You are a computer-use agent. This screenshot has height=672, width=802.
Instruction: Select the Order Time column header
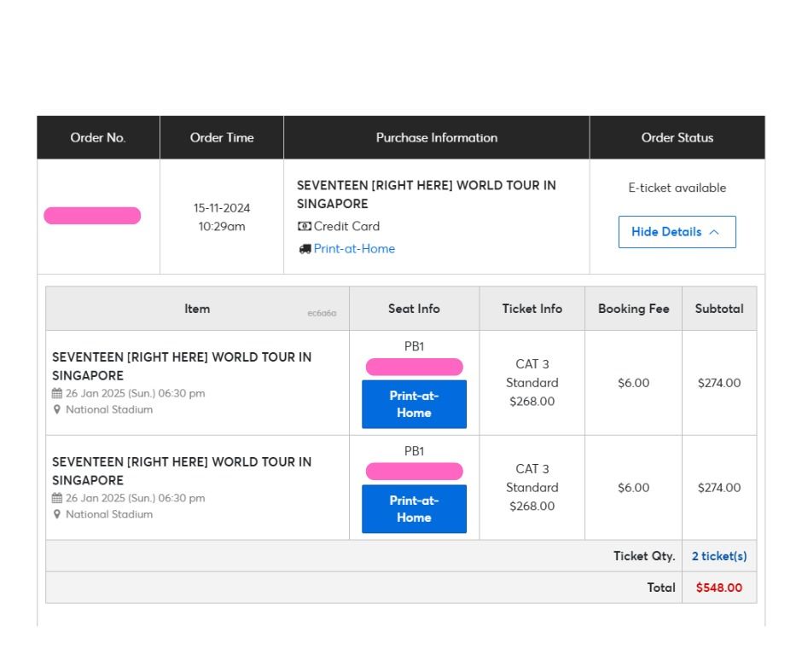click(x=221, y=137)
